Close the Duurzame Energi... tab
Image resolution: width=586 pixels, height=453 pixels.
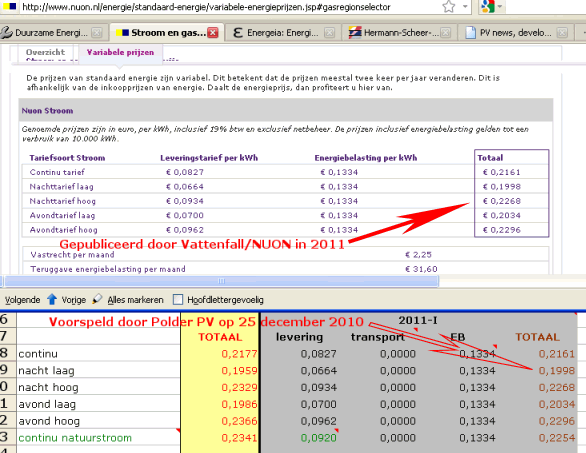tap(96, 33)
